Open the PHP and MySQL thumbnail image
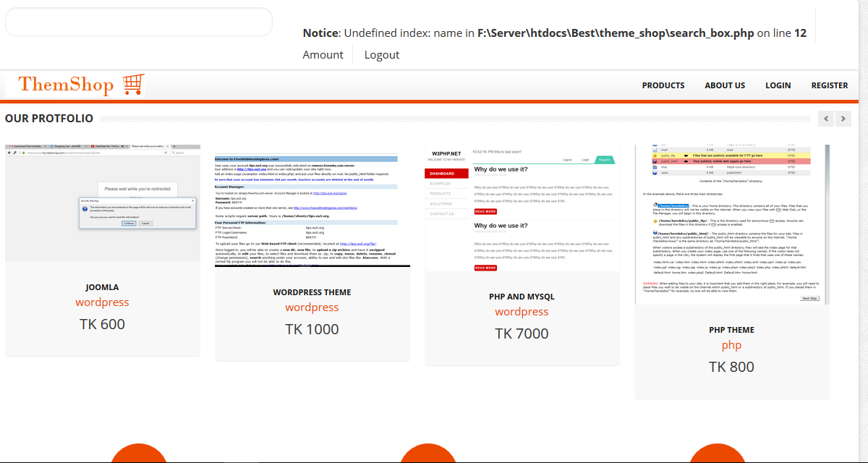Screen dimensions: 868x463 pyautogui.click(x=522, y=208)
